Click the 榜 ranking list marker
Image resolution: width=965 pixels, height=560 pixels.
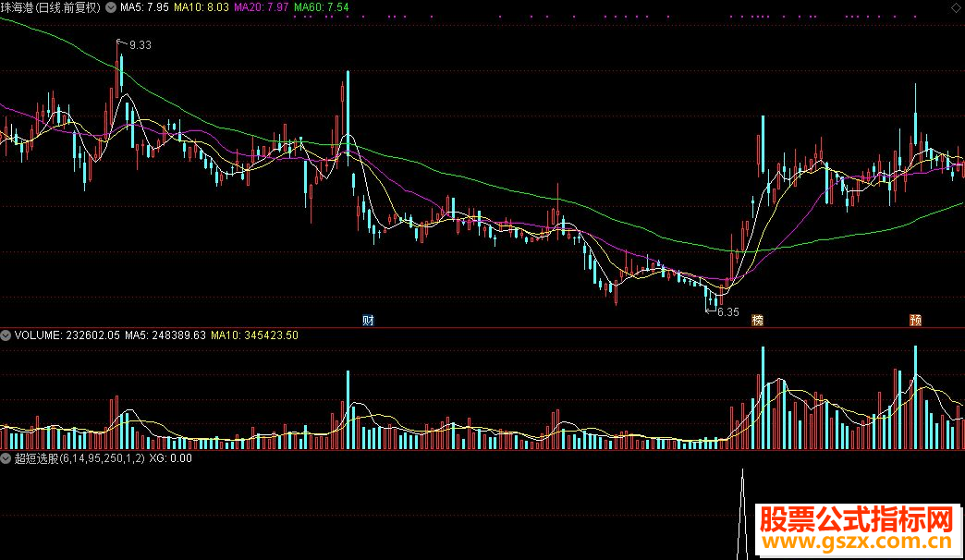point(758,320)
